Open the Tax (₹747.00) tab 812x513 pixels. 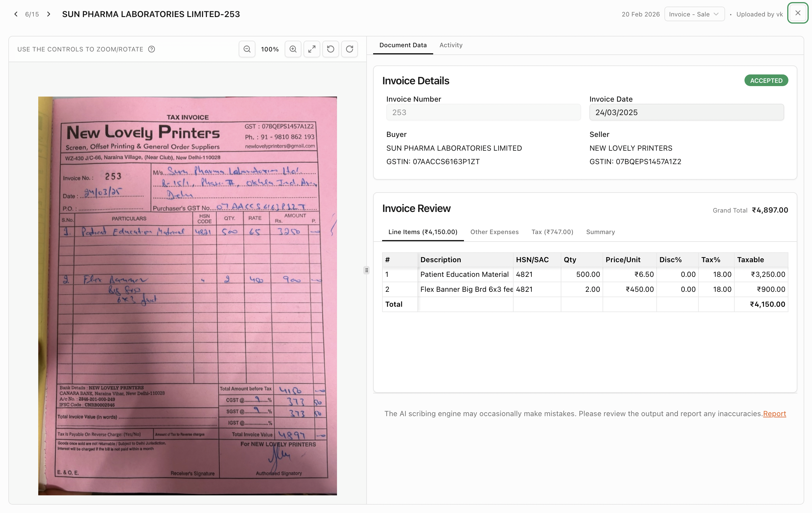[552, 232]
